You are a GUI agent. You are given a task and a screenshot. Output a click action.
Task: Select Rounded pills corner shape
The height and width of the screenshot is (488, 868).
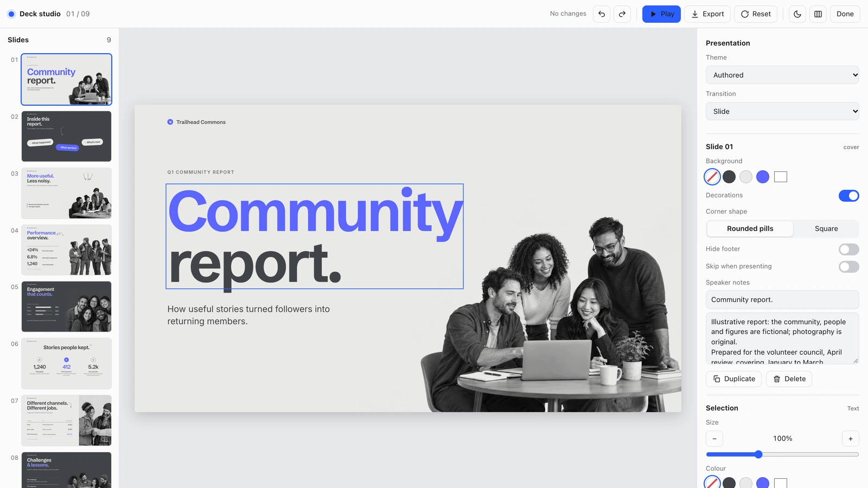[x=750, y=229]
